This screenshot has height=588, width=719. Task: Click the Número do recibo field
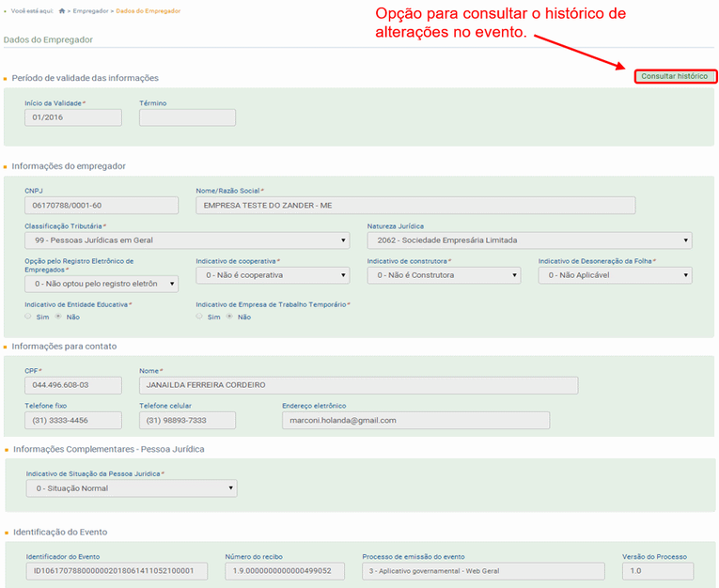tap(285, 571)
